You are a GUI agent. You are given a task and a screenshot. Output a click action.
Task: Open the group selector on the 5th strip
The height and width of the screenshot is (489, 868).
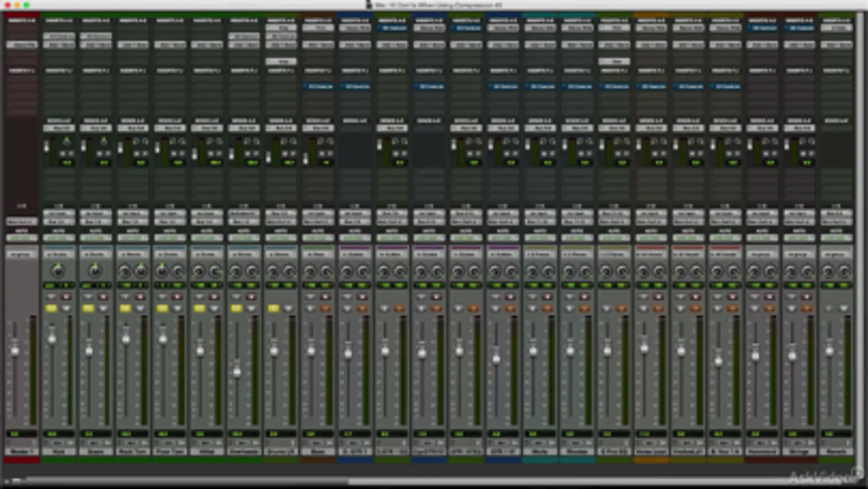tap(170, 254)
